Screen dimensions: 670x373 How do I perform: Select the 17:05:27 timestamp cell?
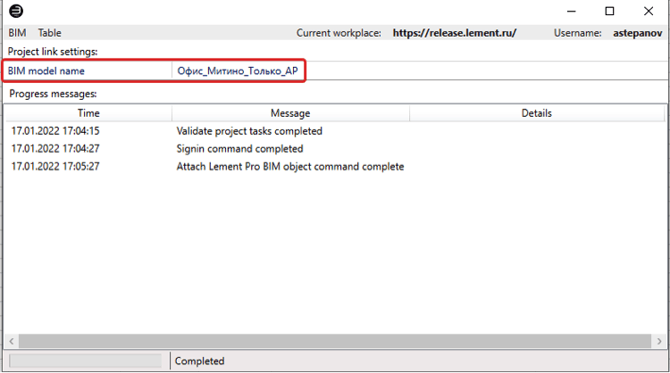coord(56,166)
